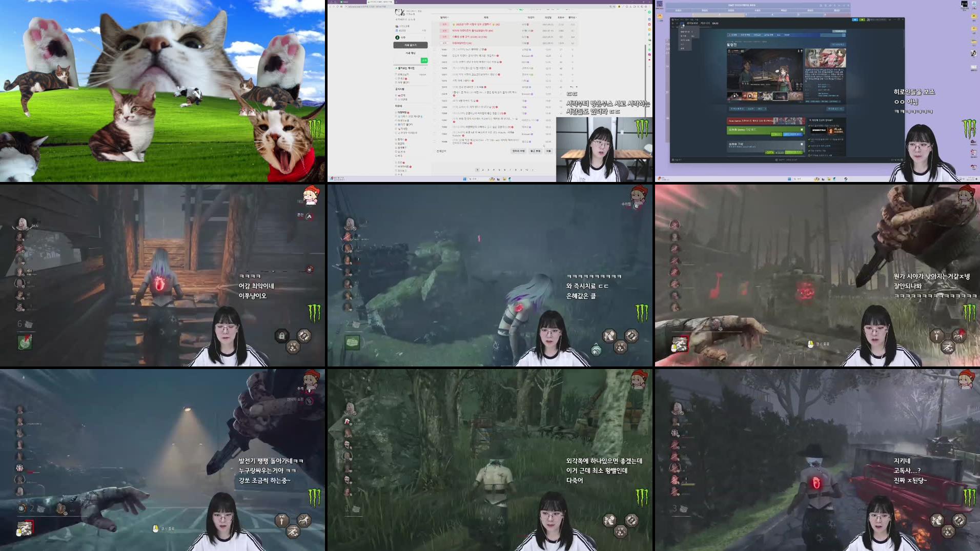Click the power icon in parking lot streetlamp frame
The width and height of the screenshot is (980, 551).
point(25,528)
